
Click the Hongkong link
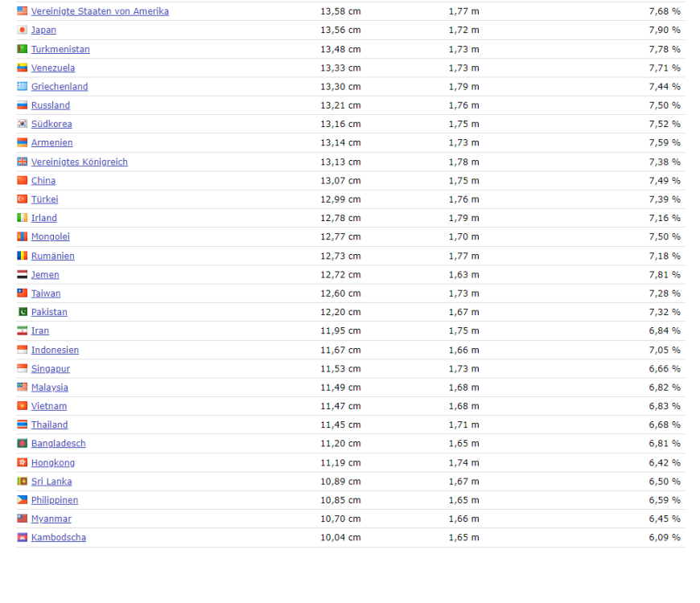click(53, 462)
